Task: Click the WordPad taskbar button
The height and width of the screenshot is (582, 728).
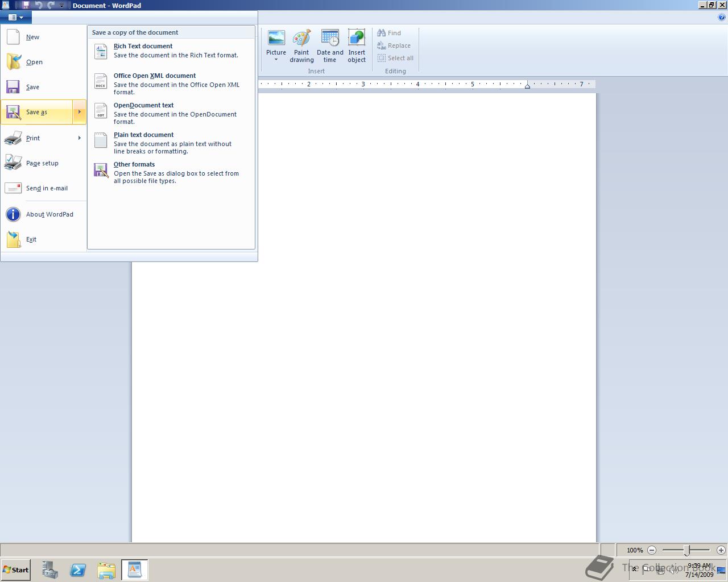Action: click(x=135, y=570)
